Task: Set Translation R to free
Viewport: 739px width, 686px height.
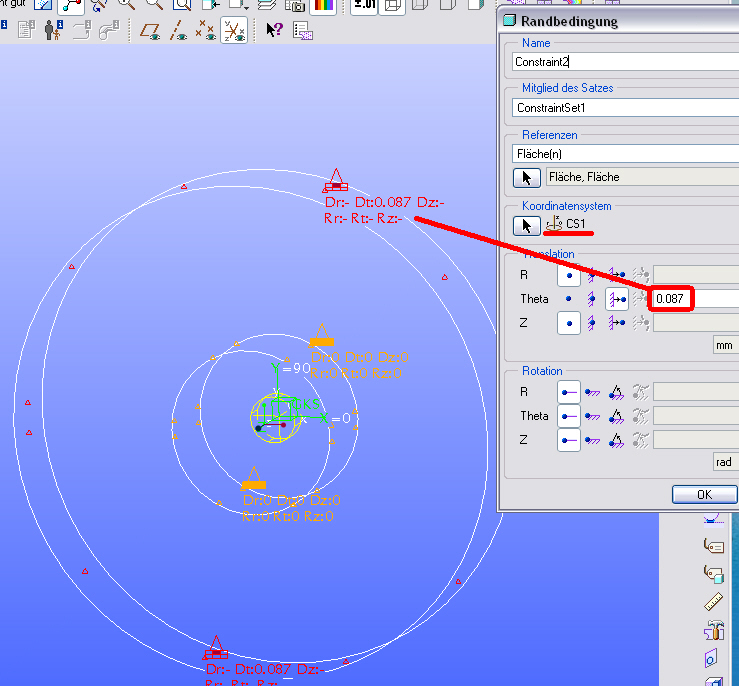Action: pyautogui.click(x=569, y=275)
